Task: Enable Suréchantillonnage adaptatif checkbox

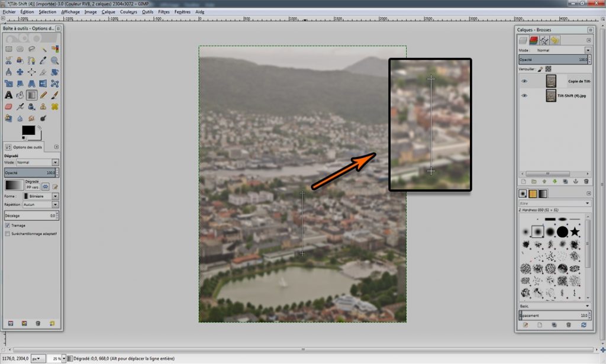Action: (x=7, y=234)
